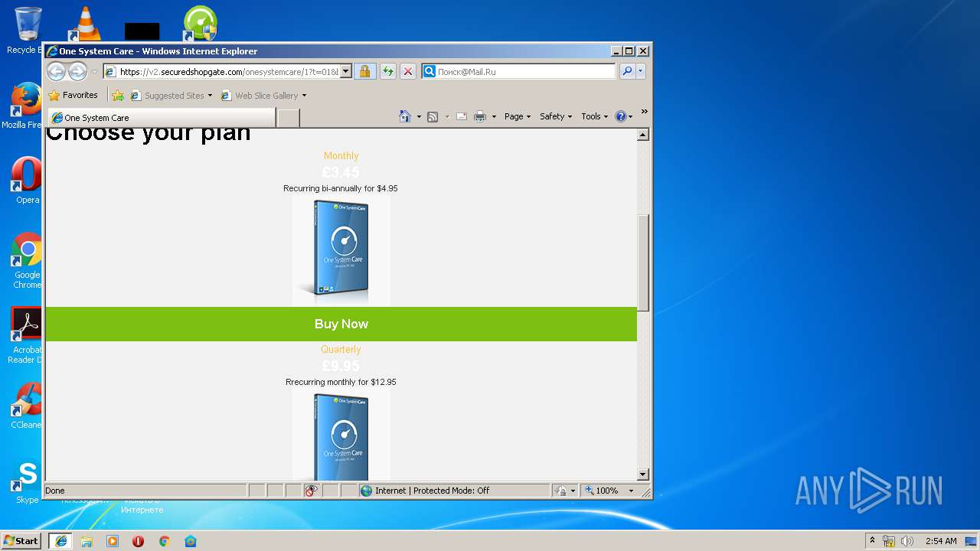Expand the address bar history dropdown
Screen dimensions: 980x551
tap(345, 72)
